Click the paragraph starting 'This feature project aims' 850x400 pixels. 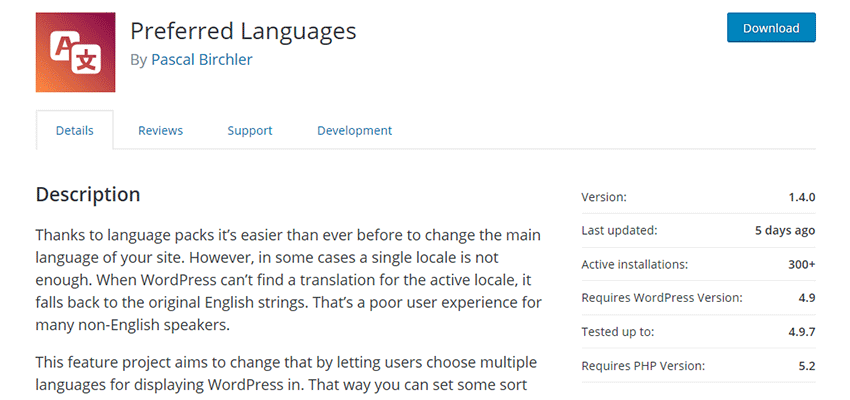pos(288,371)
